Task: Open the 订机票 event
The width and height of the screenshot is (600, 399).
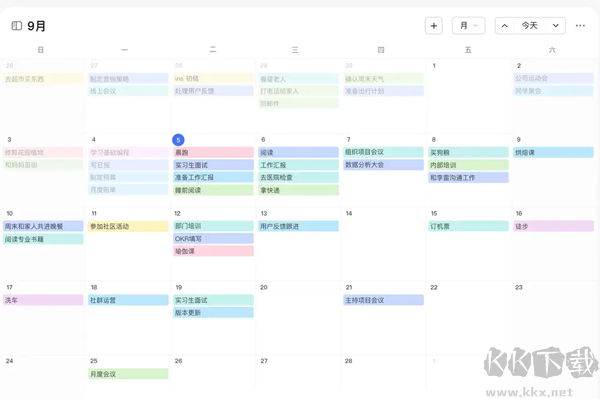Action: coord(468,226)
